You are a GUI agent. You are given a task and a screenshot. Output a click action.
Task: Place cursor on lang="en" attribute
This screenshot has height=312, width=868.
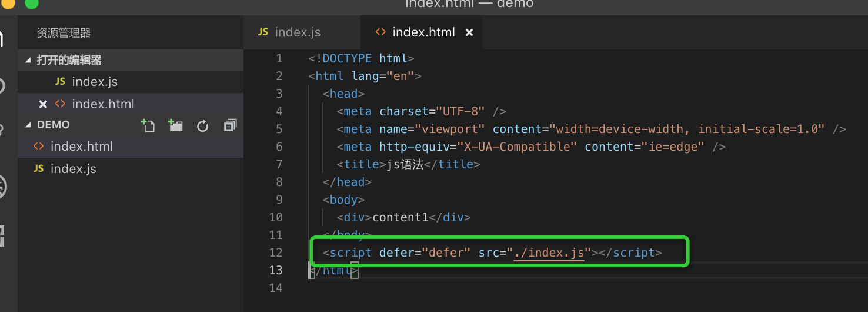[383, 76]
